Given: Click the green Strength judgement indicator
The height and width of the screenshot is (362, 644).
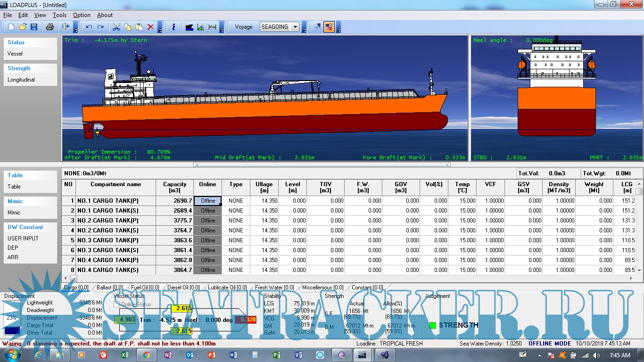Looking at the screenshot, I should [x=432, y=325].
